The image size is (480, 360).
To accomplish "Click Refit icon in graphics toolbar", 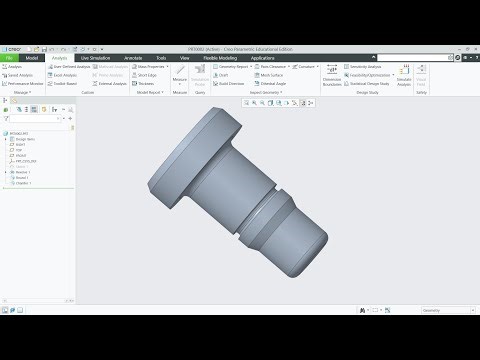I will point(246,103).
